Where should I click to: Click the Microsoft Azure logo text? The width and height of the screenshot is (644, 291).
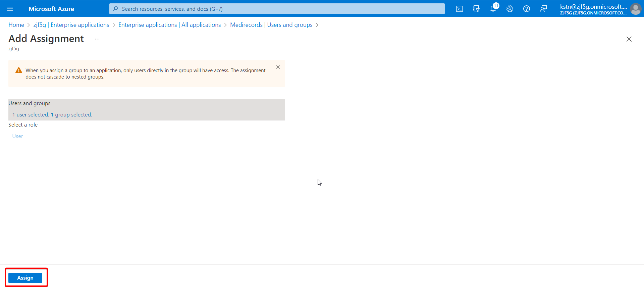tap(51, 9)
